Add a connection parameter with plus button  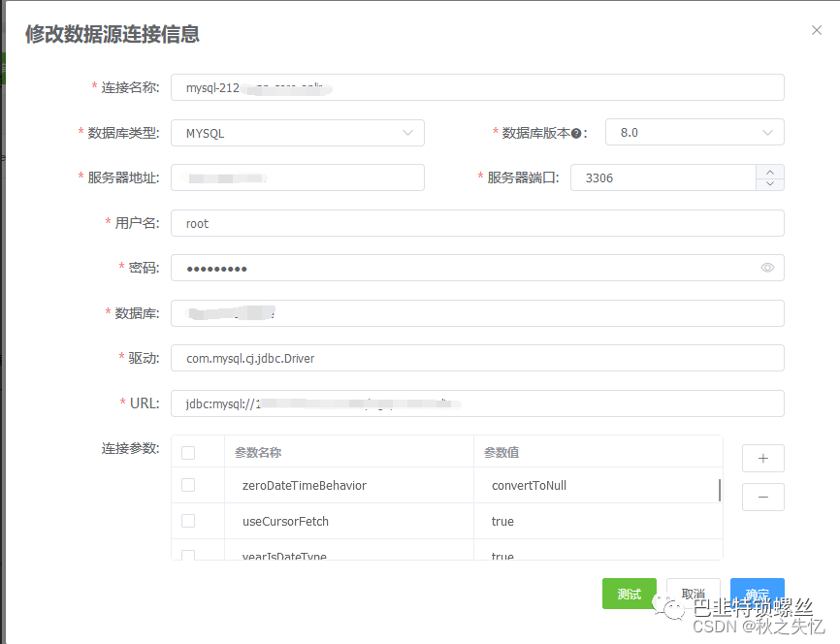(x=762, y=458)
